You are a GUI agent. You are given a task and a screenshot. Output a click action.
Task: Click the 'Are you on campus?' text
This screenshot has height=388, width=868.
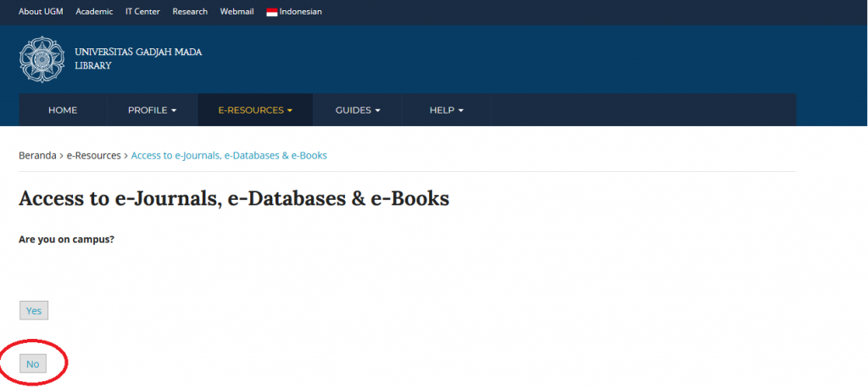66,241
